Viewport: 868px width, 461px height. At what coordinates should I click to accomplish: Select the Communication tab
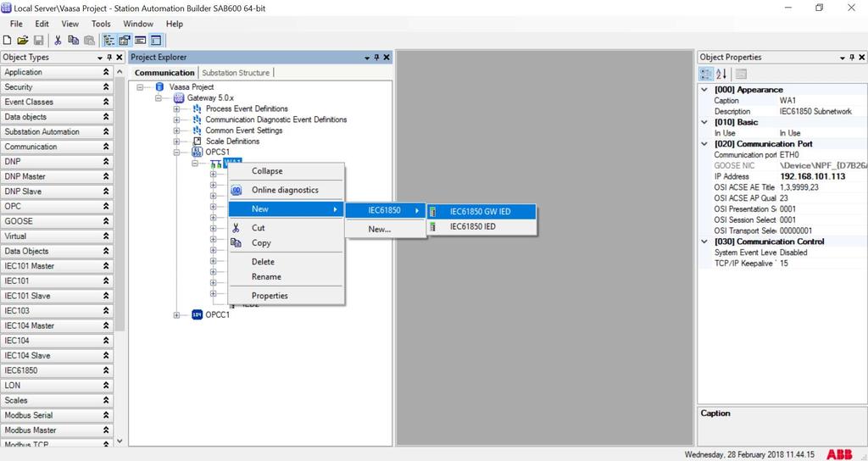[x=164, y=73]
